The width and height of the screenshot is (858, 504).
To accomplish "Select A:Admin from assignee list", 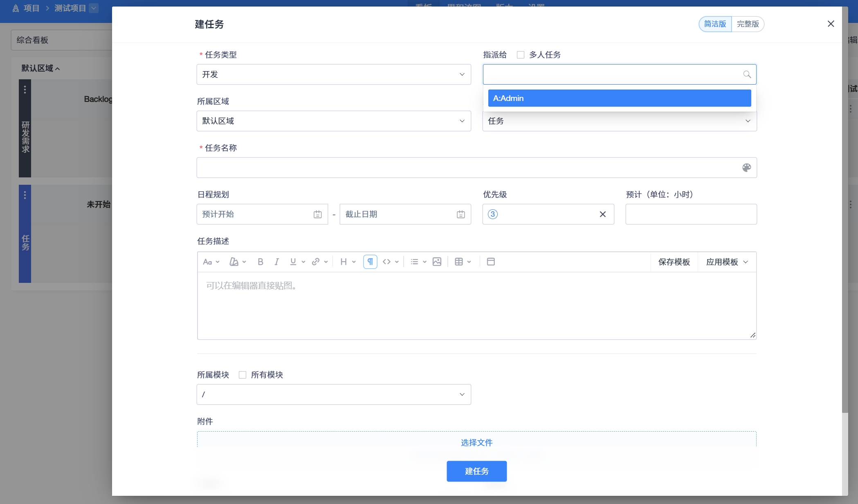I will click(x=619, y=98).
